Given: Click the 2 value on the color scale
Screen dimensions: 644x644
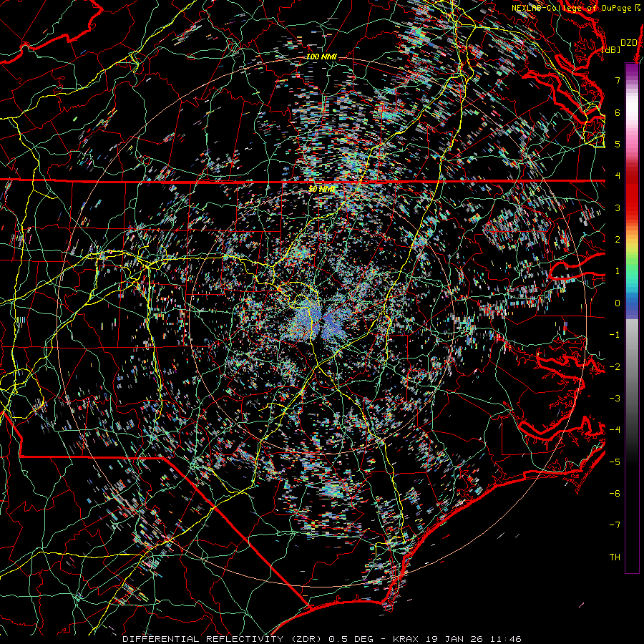Looking at the screenshot, I should coord(618,240).
